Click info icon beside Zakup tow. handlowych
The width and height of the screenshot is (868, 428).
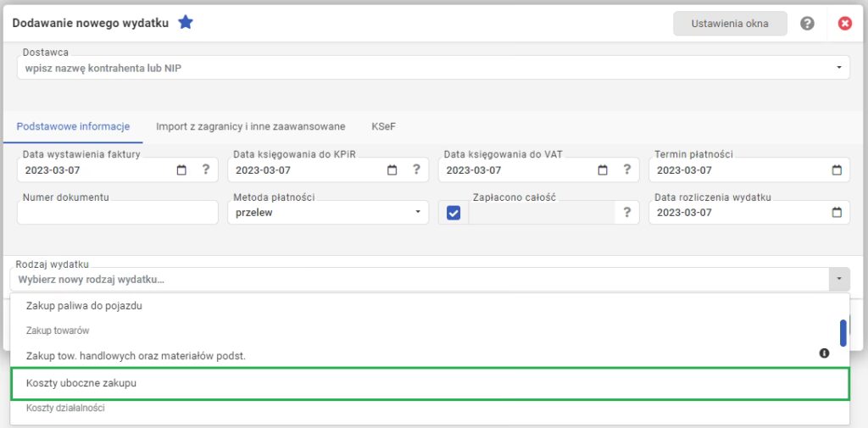pos(824,353)
